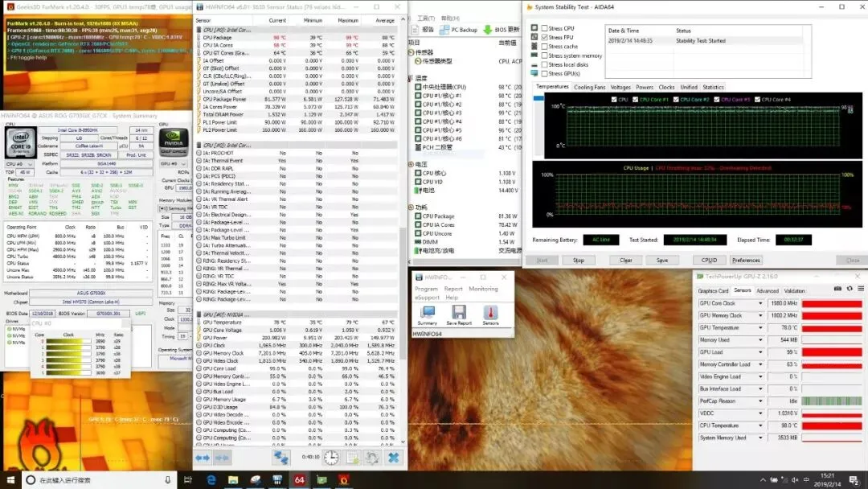Open Monitoring menu in HWiNFO64
This screenshot has height=489, width=868.
click(483, 289)
